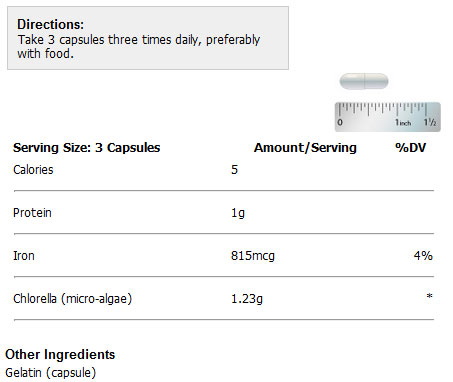Click the inch ruler scale image

coord(388,117)
